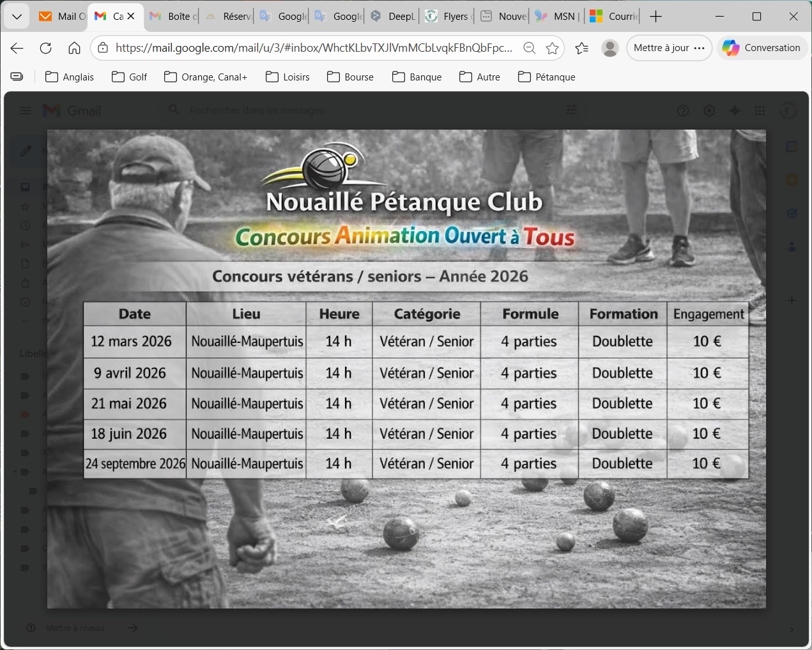The height and width of the screenshot is (650, 812).
Task: Click the browser back arrow
Action: [17, 48]
